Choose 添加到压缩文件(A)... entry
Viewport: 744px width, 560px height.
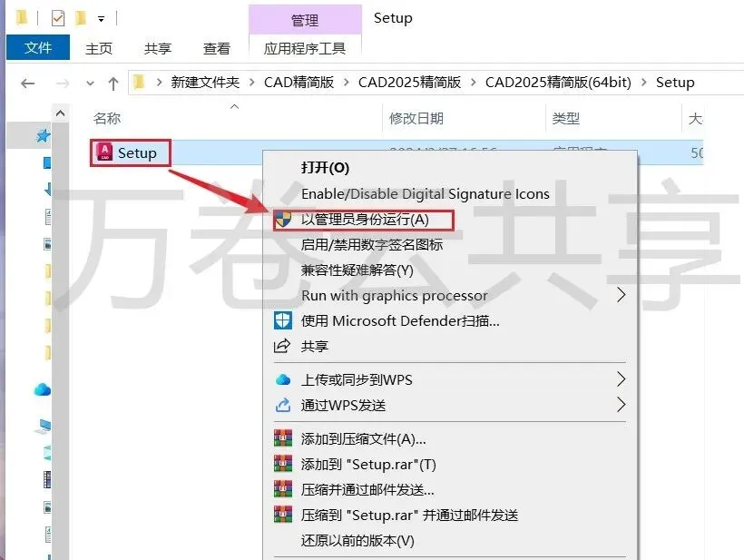pyautogui.click(x=363, y=439)
